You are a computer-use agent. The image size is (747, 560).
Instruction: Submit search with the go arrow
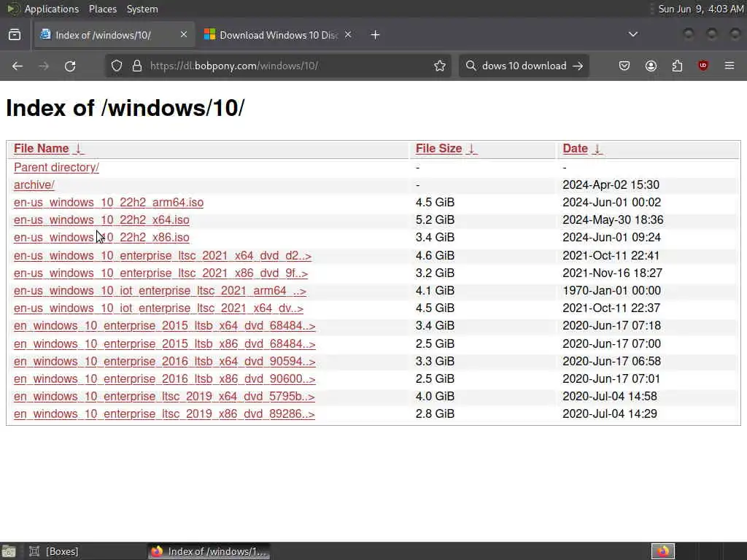pos(578,66)
